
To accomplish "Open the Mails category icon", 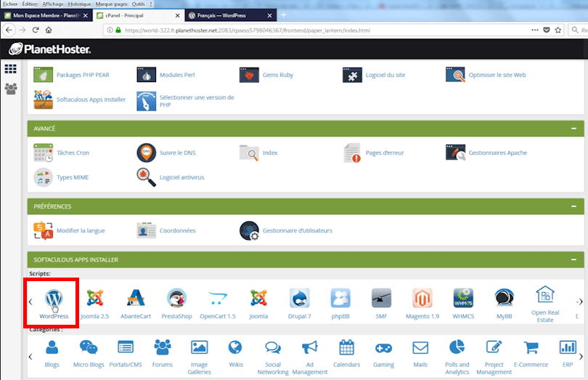I will 420,348.
